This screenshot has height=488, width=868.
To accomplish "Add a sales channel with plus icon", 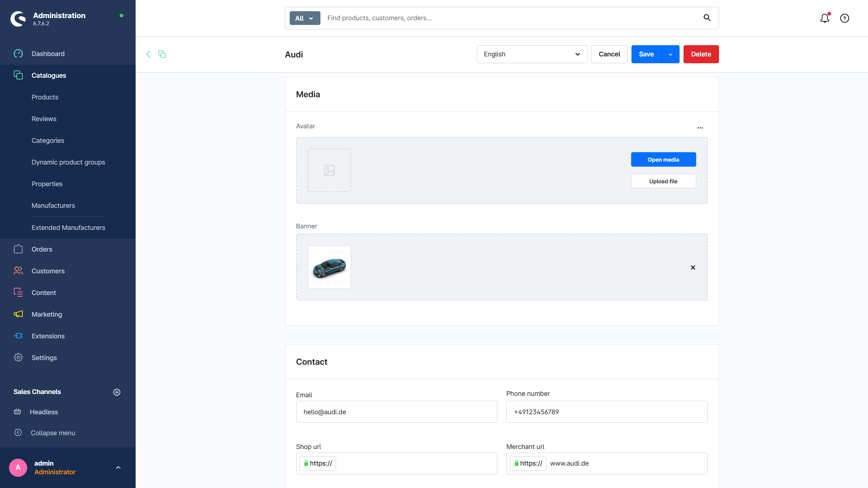I will click(x=117, y=392).
